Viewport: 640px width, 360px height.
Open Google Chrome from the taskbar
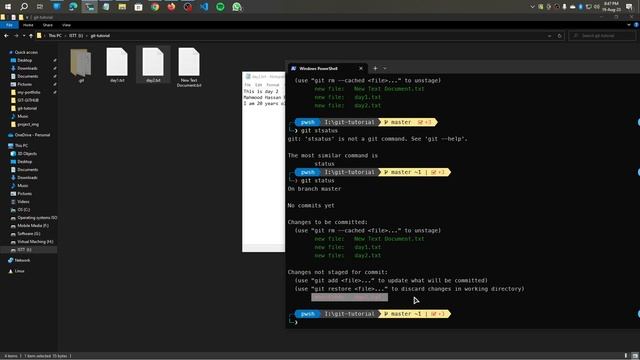tap(155, 7)
